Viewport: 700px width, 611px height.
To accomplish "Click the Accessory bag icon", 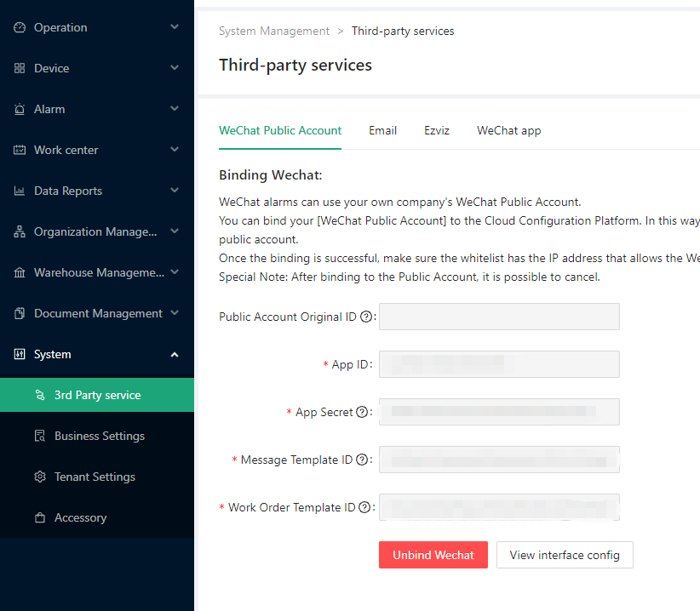I will (40, 517).
